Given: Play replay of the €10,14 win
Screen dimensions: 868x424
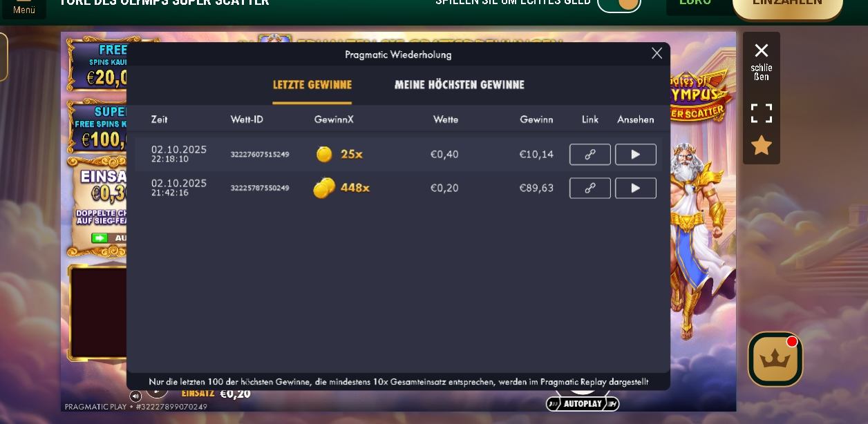Looking at the screenshot, I should click(635, 155).
